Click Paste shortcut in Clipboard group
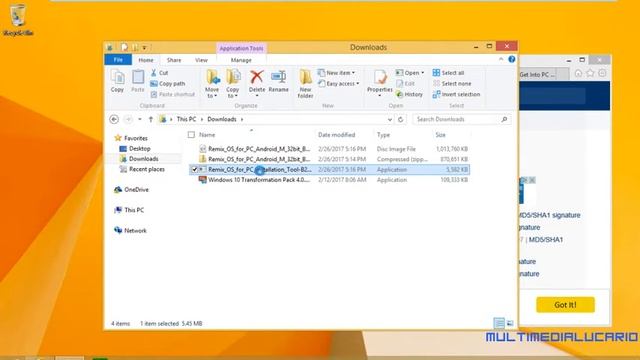This screenshot has width=640, height=360. click(x=173, y=94)
